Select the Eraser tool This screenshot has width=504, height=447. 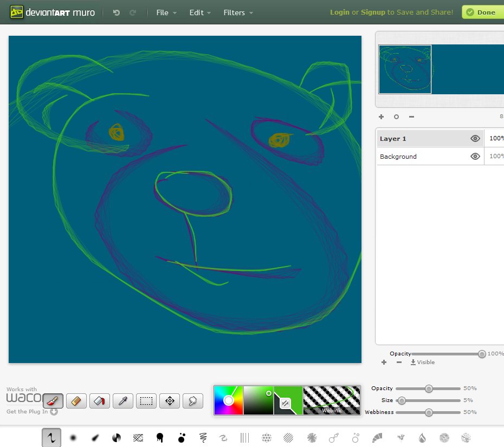coord(76,401)
